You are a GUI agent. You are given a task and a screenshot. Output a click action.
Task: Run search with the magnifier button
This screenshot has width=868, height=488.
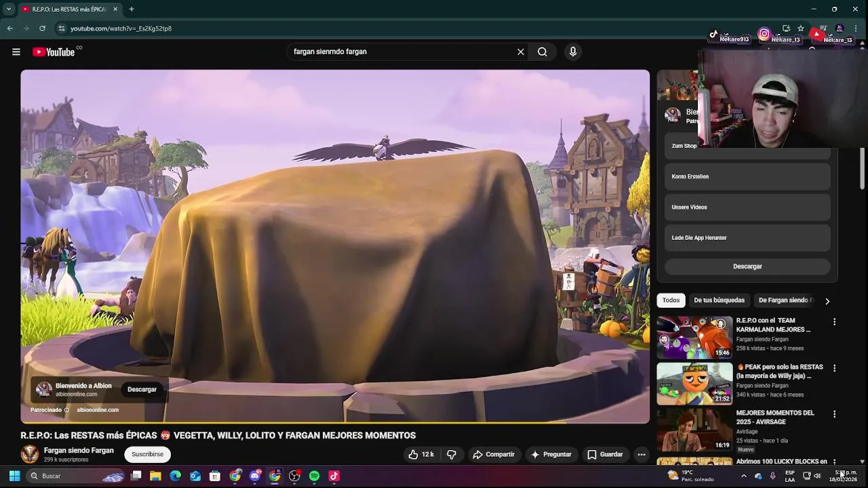542,52
